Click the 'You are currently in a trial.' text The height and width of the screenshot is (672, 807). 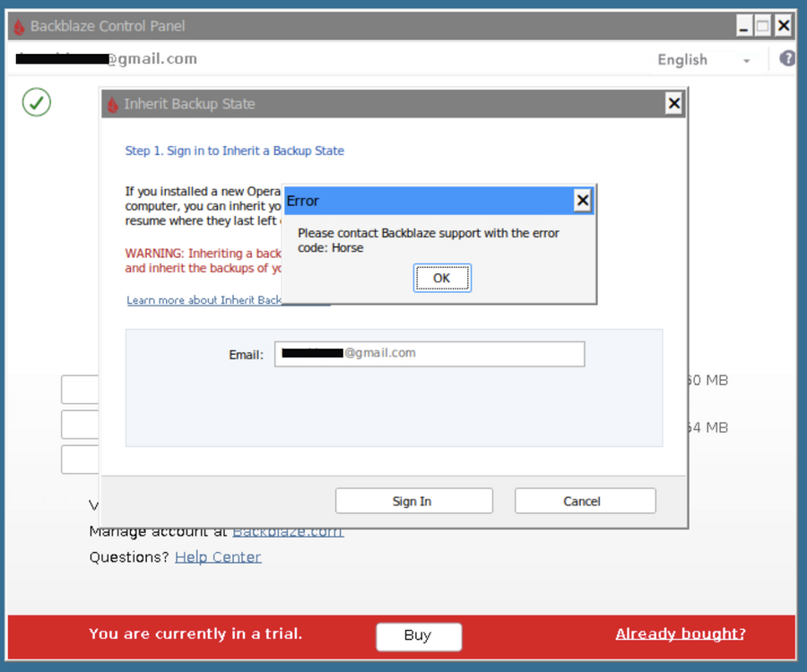195,633
